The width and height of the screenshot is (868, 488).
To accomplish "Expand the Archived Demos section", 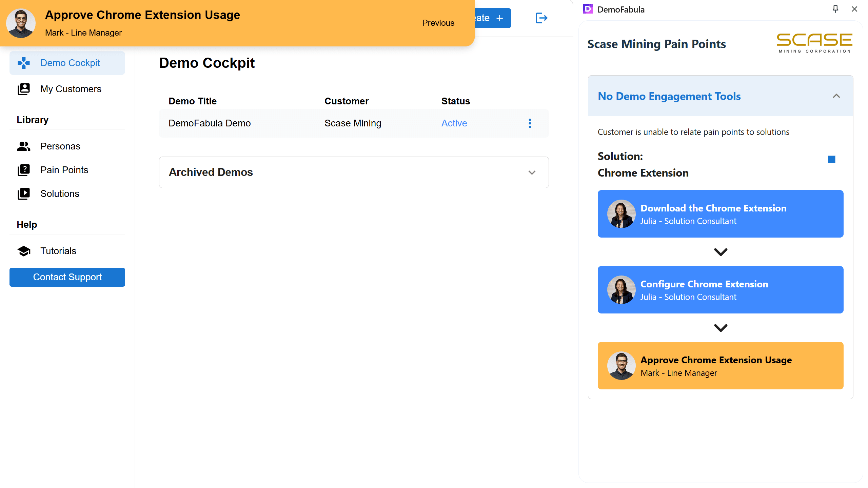I will [x=532, y=172].
